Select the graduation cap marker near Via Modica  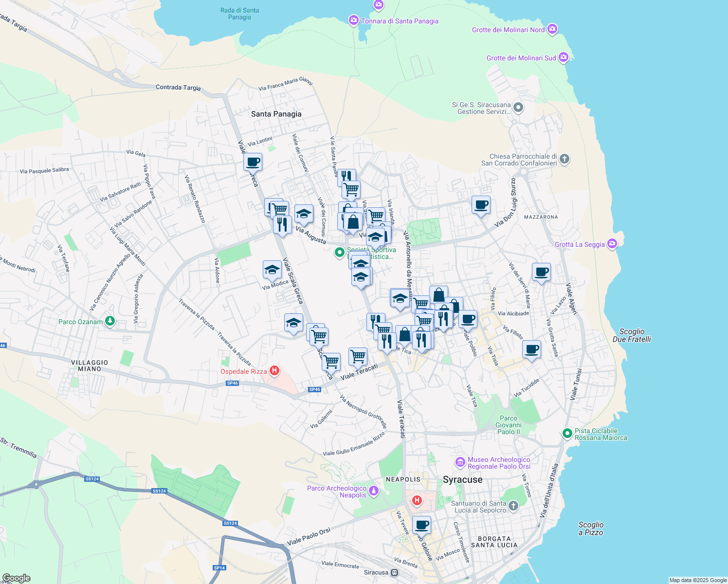click(272, 270)
